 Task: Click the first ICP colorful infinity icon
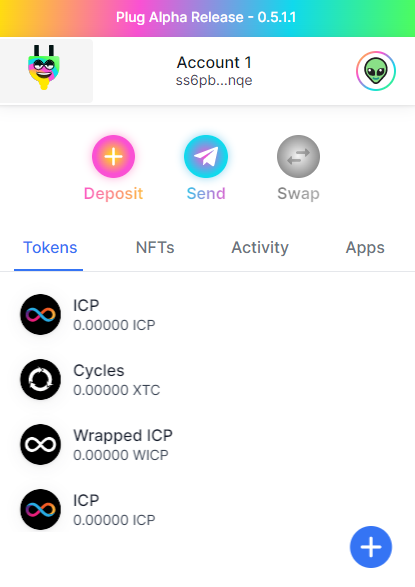pyautogui.click(x=40, y=314)
